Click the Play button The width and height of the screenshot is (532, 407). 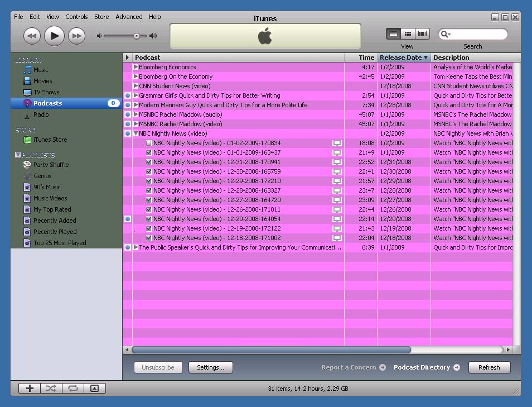[x=54, y=36]
